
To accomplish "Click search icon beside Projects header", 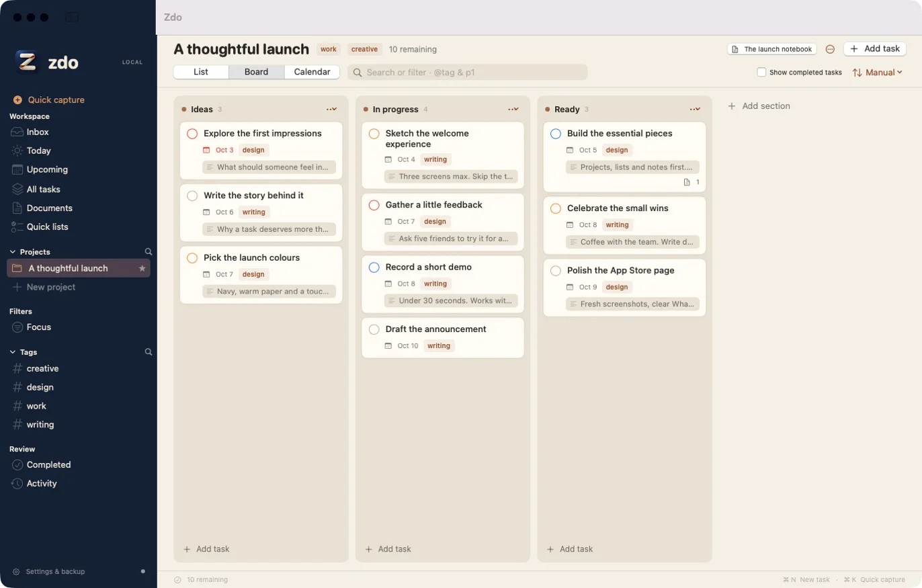I will 149,252.
